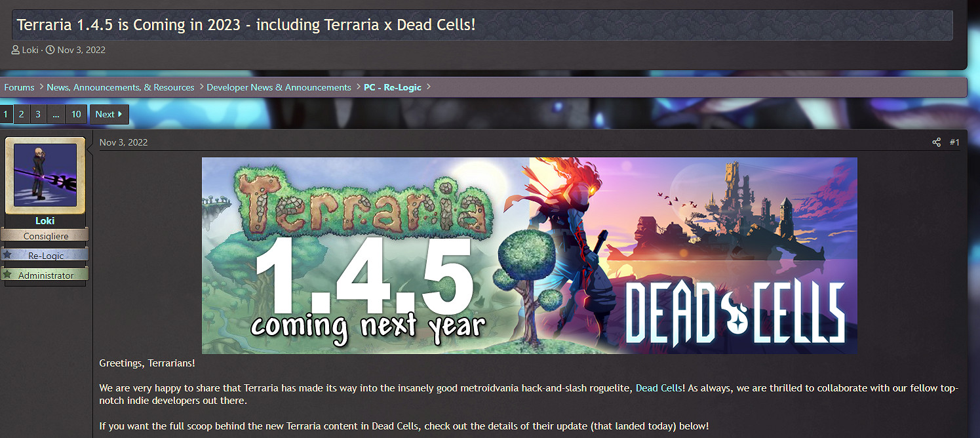Click chevron after PC - Re-Logic breadcrumb

click(x=429, y=87)
